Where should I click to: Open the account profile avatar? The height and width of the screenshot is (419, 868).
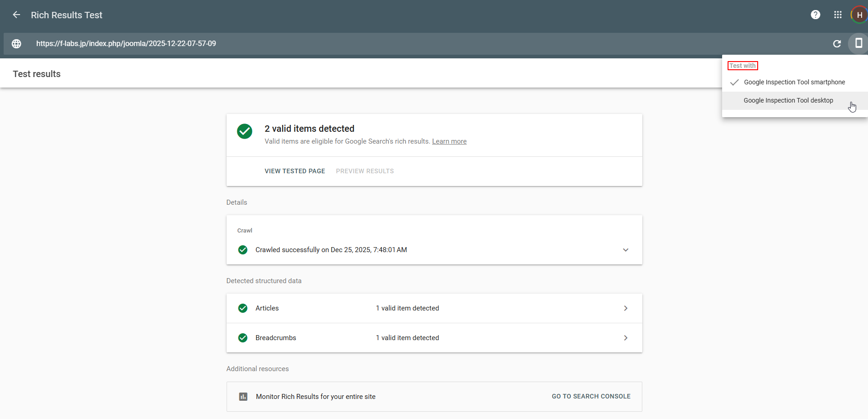coord(859,15)
